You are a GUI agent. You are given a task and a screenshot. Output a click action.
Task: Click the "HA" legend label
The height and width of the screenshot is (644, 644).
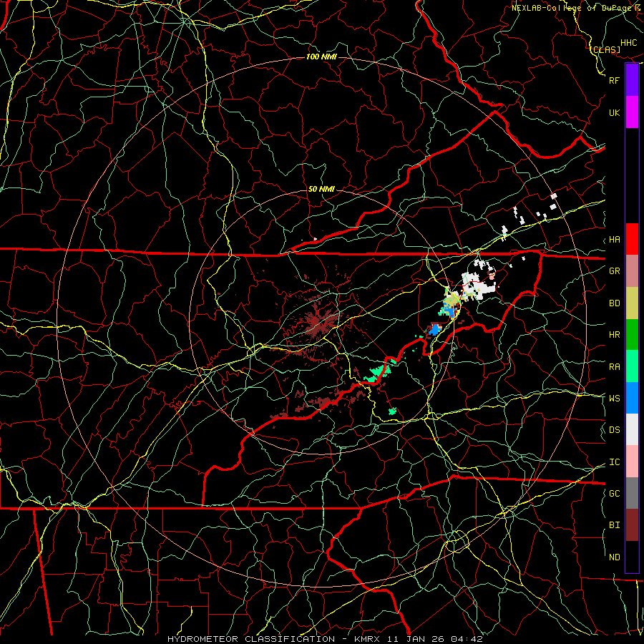click(614, 240)
